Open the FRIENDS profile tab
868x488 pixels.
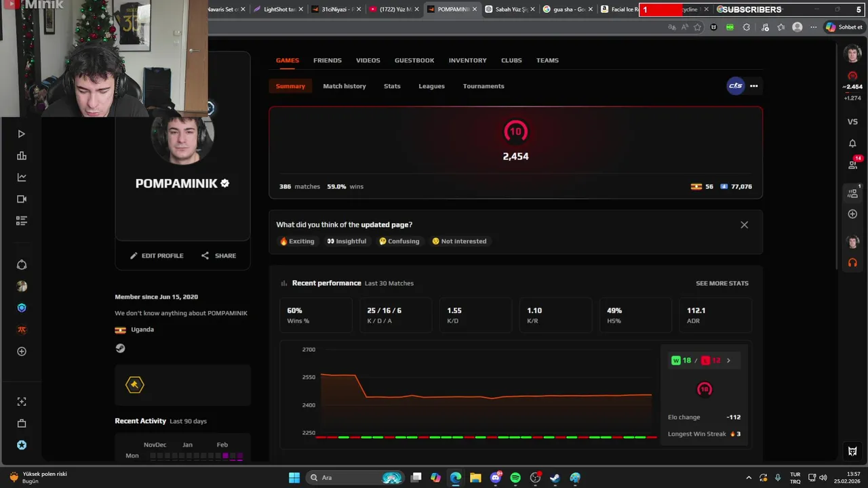(x=328, y=60)
